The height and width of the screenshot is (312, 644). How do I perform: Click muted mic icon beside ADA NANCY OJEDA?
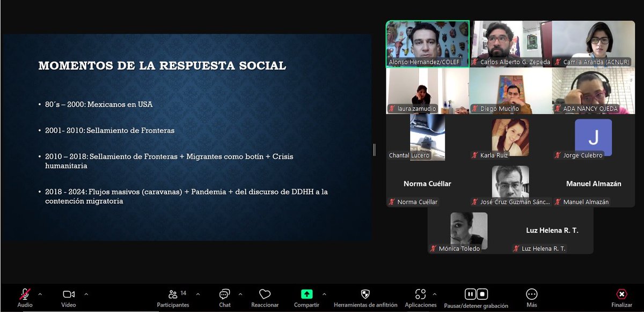point(558,109)
